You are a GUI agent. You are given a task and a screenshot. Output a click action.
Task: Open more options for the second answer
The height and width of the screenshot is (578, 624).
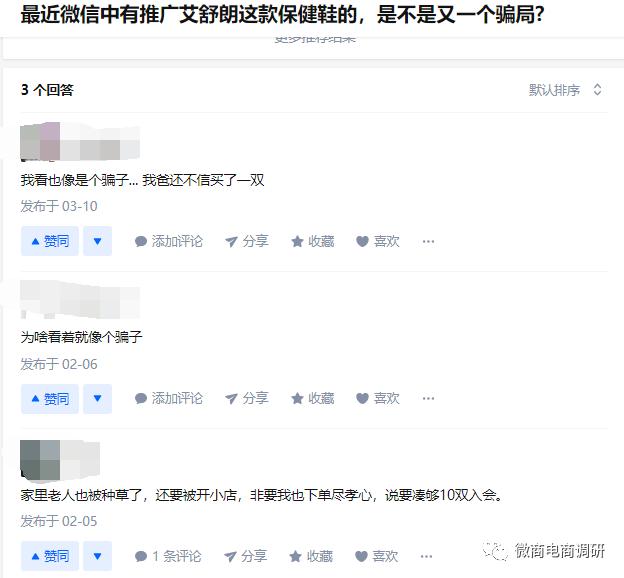click(x=428, y=398)
